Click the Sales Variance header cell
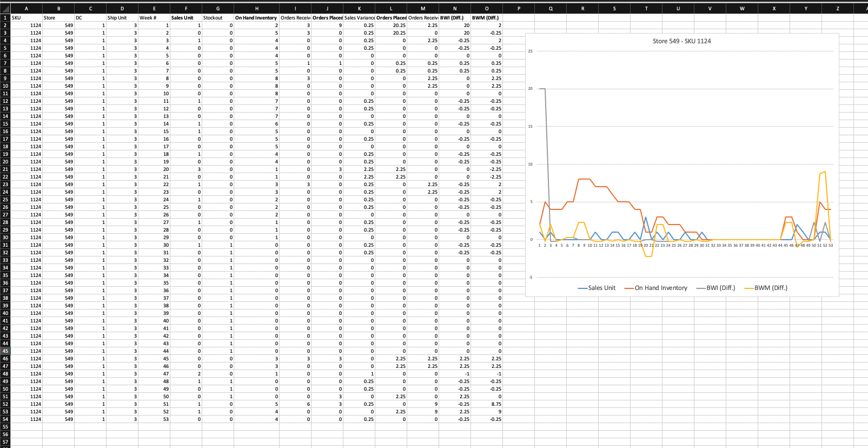The height and width of the screenshot is (448, 868). (359, 18)
